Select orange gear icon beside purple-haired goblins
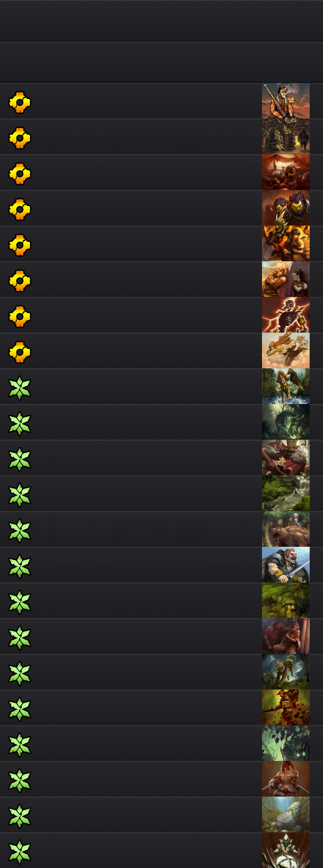323x868 pixels. click(x=20, y=209)
